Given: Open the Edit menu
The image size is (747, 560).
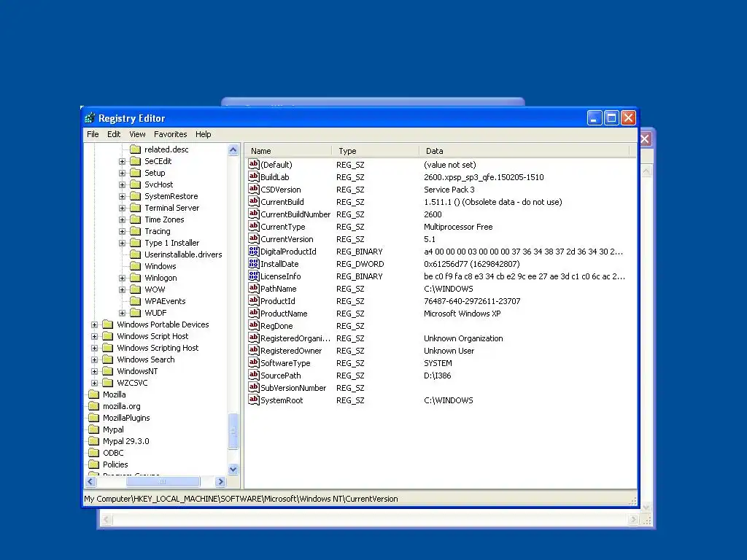Looking at the screenshot, I should click(114, 134).
